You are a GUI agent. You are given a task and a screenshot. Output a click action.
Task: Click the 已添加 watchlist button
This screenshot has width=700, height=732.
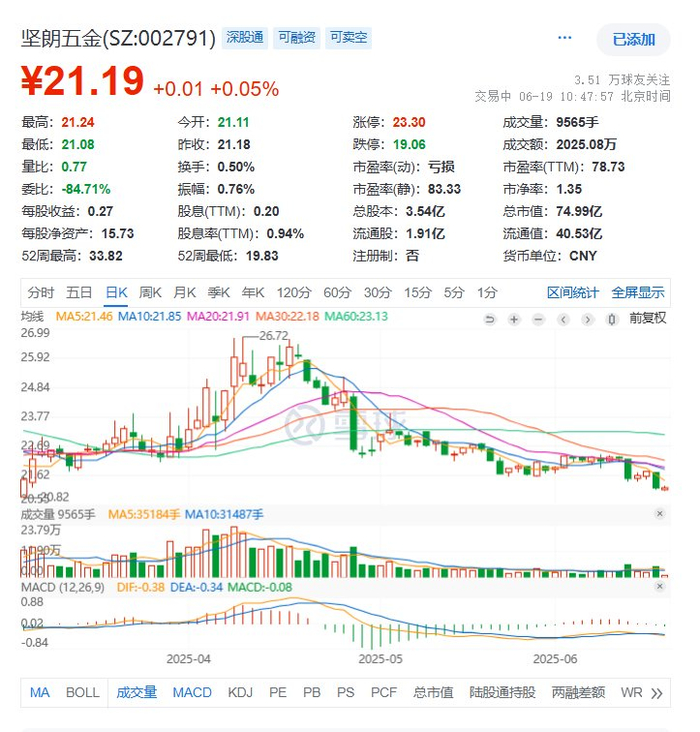(x=634, y=40)
